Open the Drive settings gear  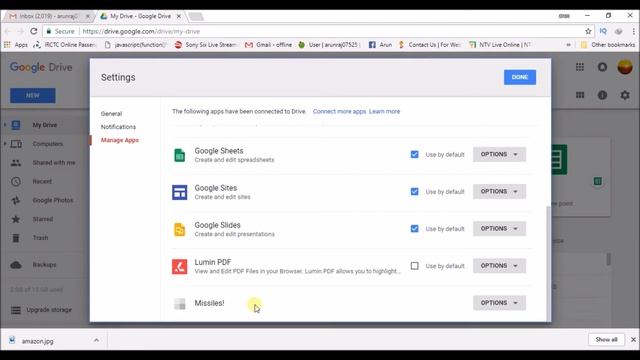tap(625, 95)
